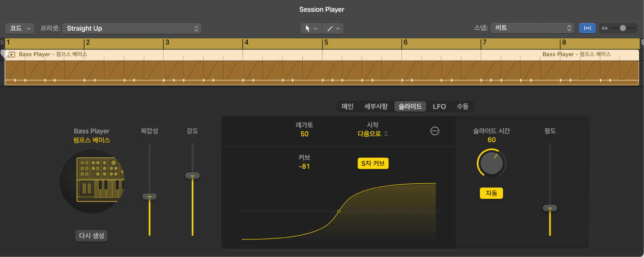Toggle the 자동 slide time button

pos(491,193)
